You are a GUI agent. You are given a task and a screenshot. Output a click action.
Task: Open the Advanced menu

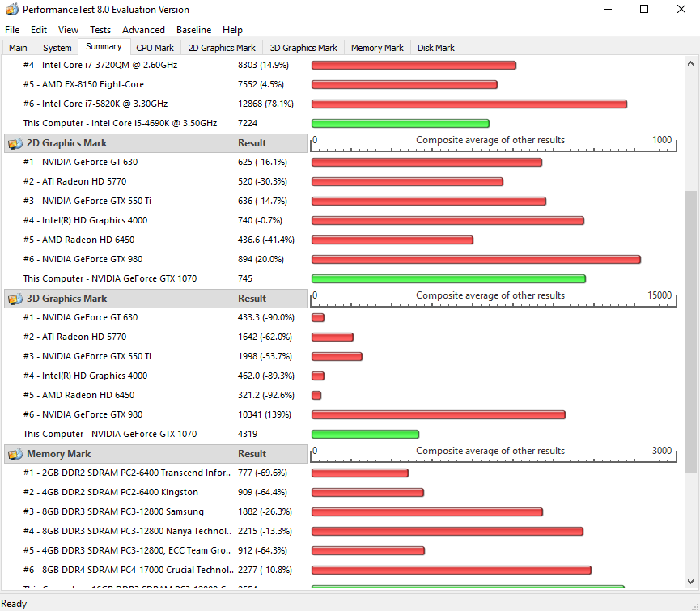(x=143, y=30)
